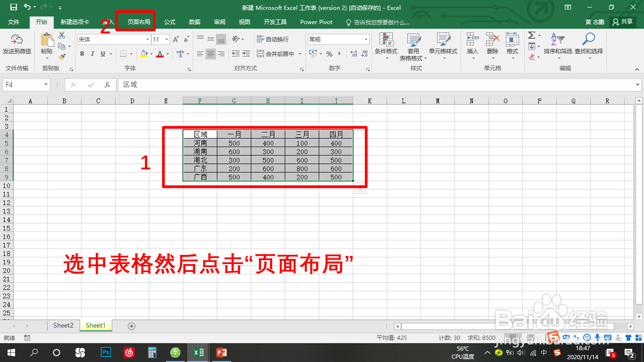
Task: Click the AutoSum sigma icon
Action: point(532,36)
